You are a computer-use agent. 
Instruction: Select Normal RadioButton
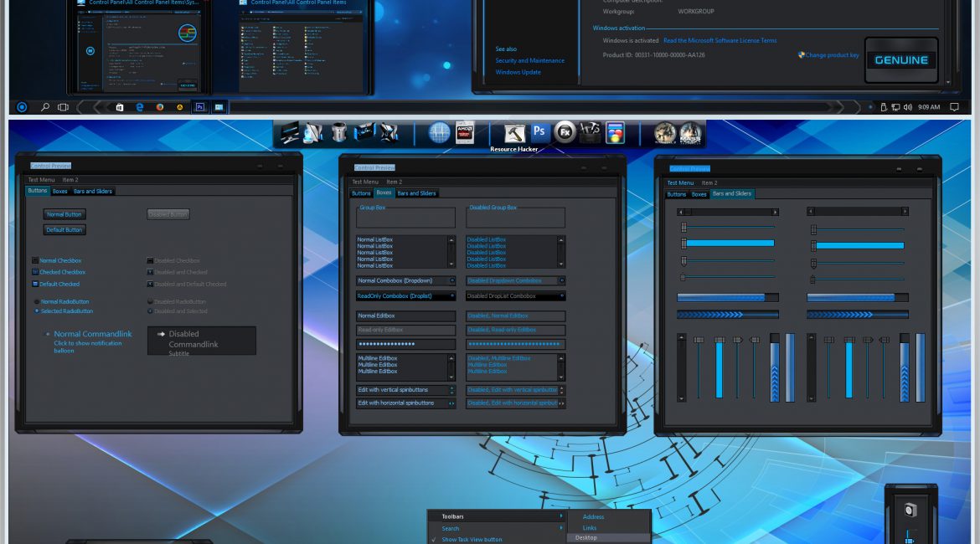tap(37, 301)
